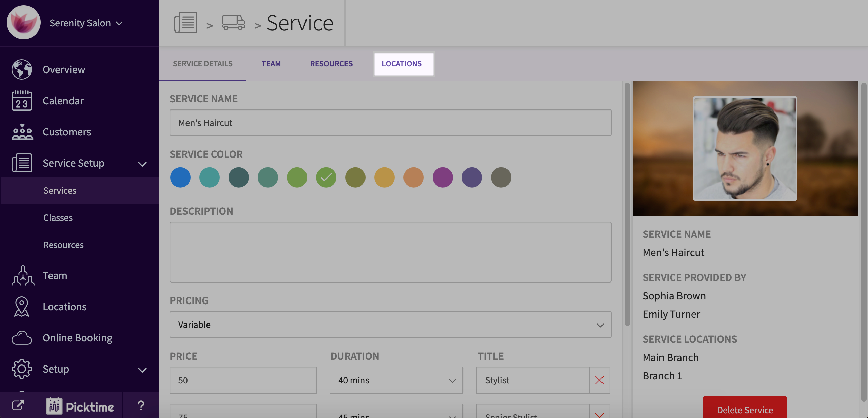Click the truck breadcrumb icon
868x418 pixels.
click(234, 23)
